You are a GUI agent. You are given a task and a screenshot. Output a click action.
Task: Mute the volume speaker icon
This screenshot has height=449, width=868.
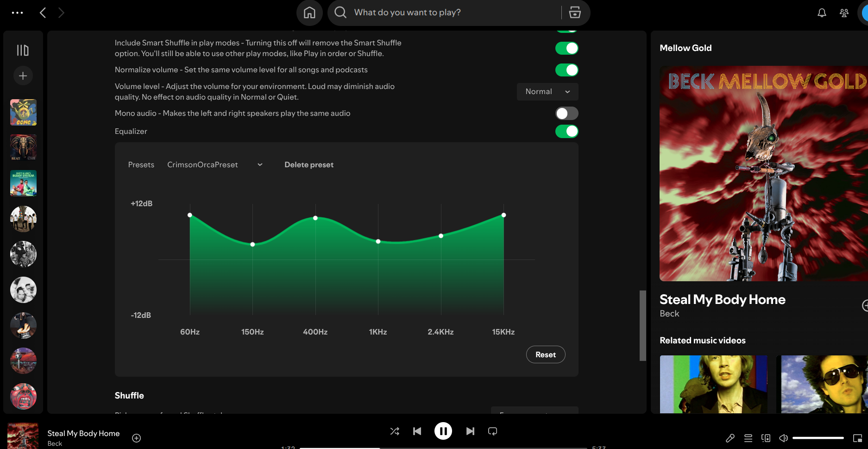point(783,438)
